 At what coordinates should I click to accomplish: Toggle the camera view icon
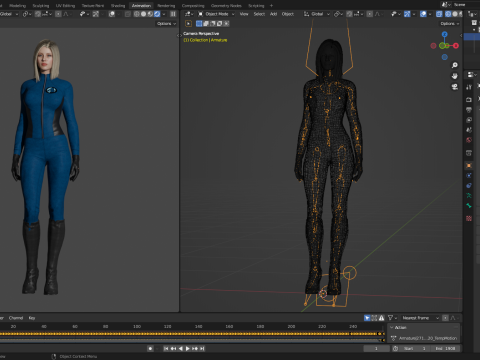(x=455, y=87)
